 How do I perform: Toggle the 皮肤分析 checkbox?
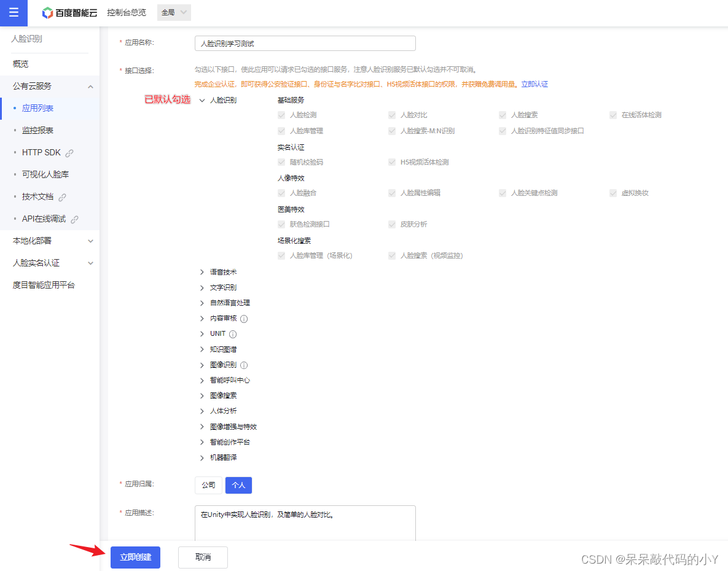[x=392, y=224]
